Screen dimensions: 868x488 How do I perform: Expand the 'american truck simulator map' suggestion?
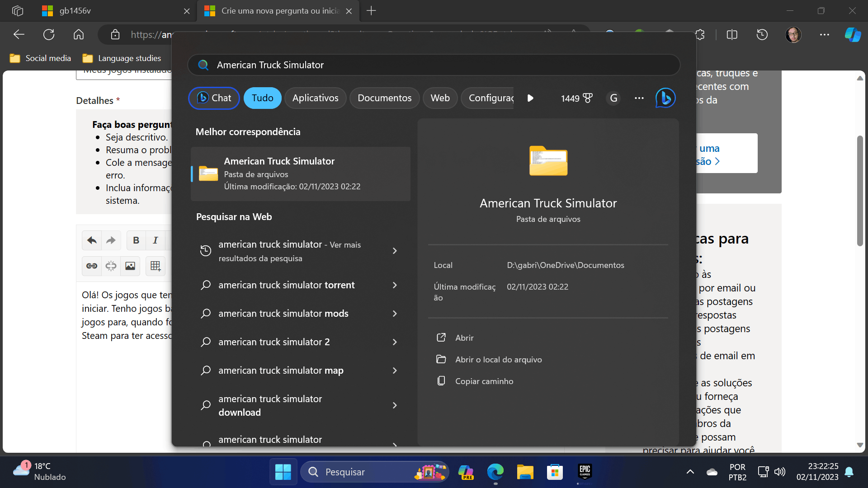(x=395, y=371)
